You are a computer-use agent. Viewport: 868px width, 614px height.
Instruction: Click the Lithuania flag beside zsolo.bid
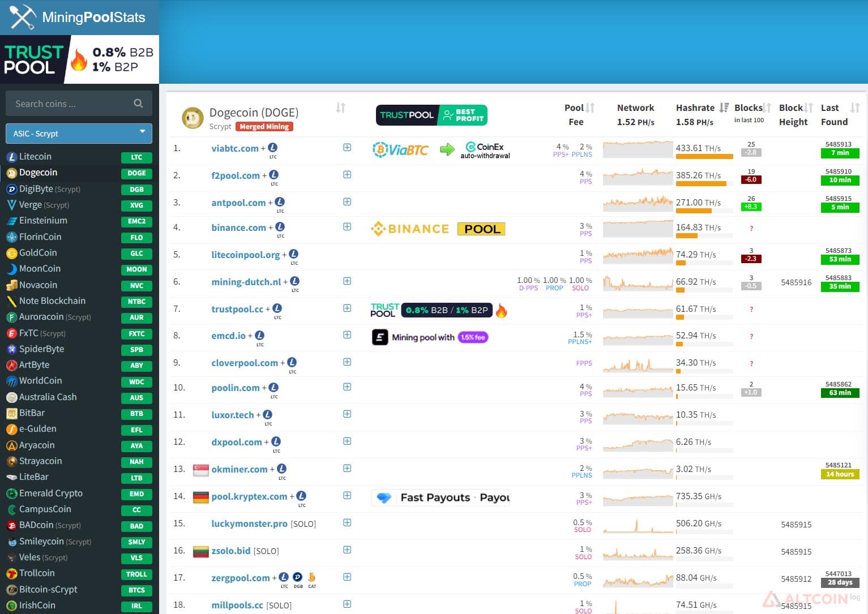pos(201,551)
